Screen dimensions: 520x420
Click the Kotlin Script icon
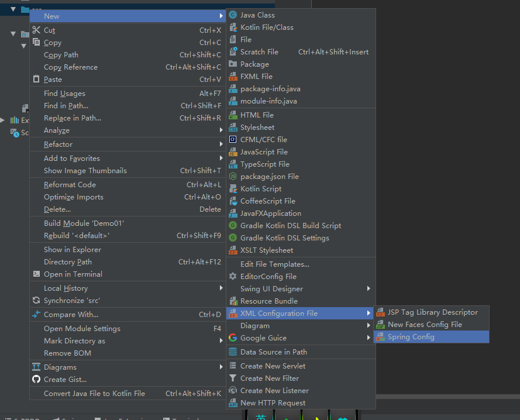point(233,188)
